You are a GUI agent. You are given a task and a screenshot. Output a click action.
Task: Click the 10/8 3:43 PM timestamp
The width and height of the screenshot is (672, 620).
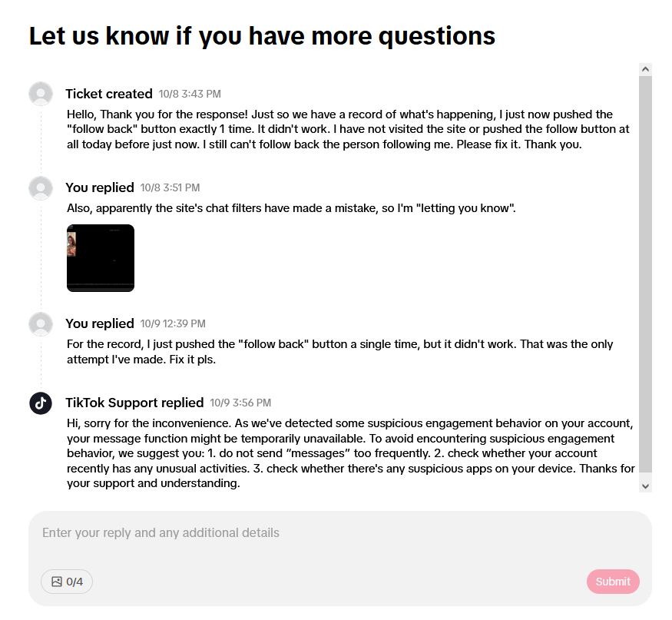click(x=190, y=94)
